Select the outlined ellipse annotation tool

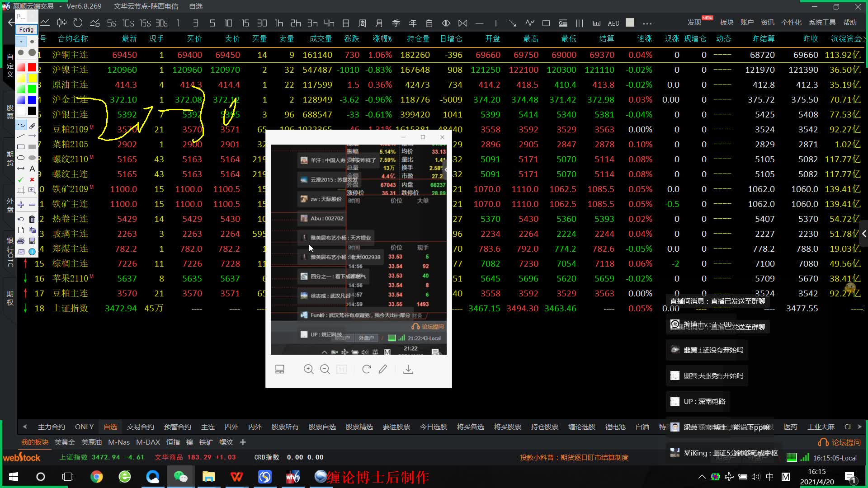21,158
